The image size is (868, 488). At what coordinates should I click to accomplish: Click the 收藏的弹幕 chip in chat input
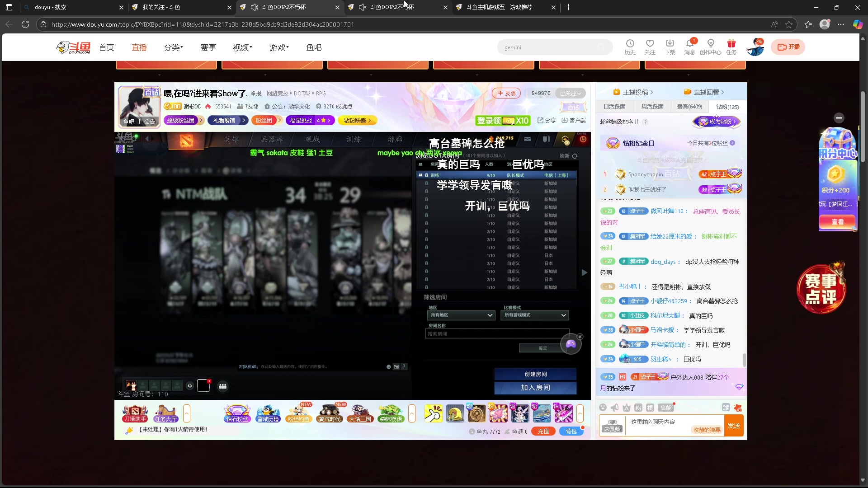pos(707,430)
